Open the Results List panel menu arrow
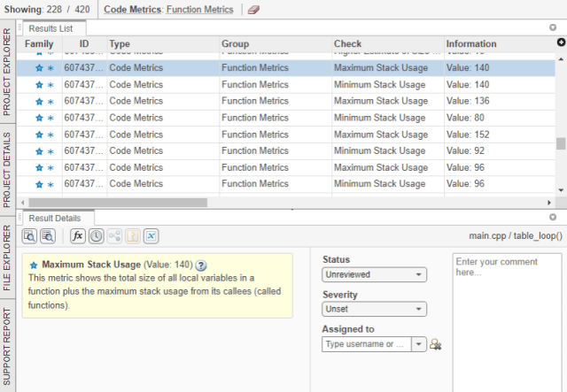This screenshot has height=392, width=567. 553,27
